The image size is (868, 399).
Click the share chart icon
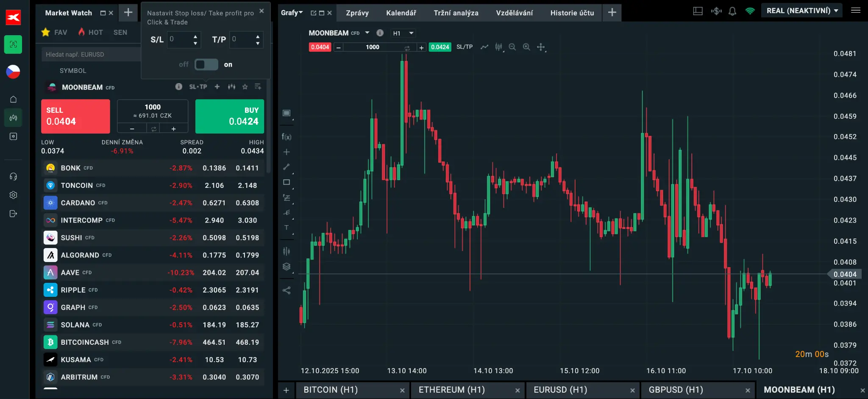[287, 290]
